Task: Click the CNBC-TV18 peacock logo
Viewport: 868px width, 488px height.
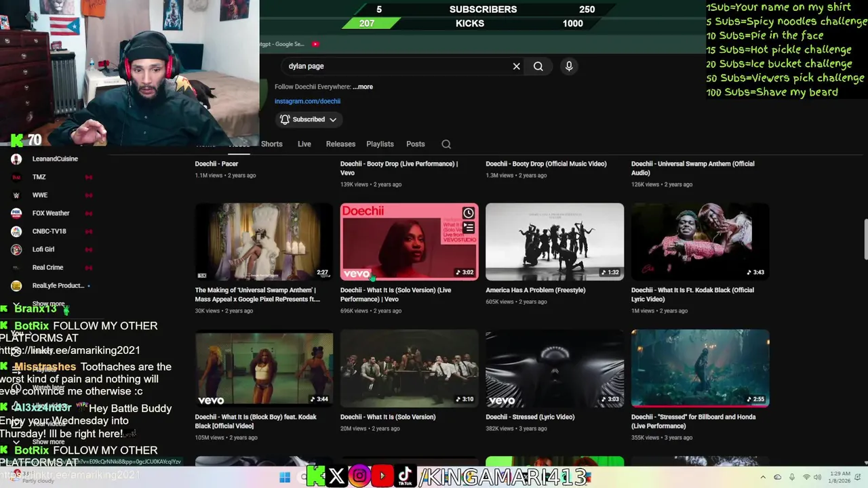Action: (x=16, y=231)
